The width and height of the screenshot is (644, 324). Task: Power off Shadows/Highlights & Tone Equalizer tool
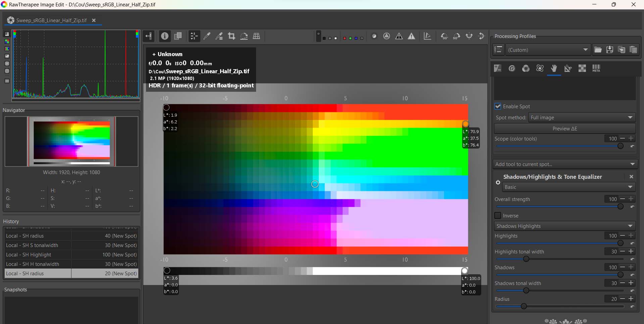tap(498, 183)
